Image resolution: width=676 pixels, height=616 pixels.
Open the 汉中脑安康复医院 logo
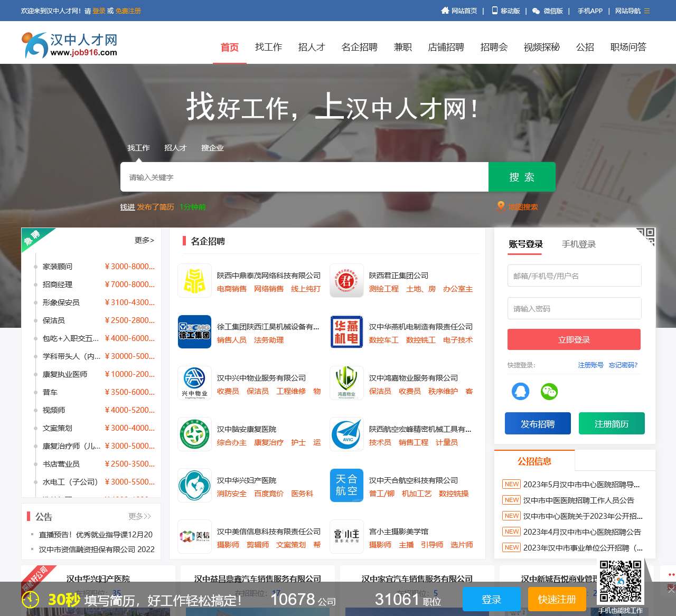tap(194, 434)
